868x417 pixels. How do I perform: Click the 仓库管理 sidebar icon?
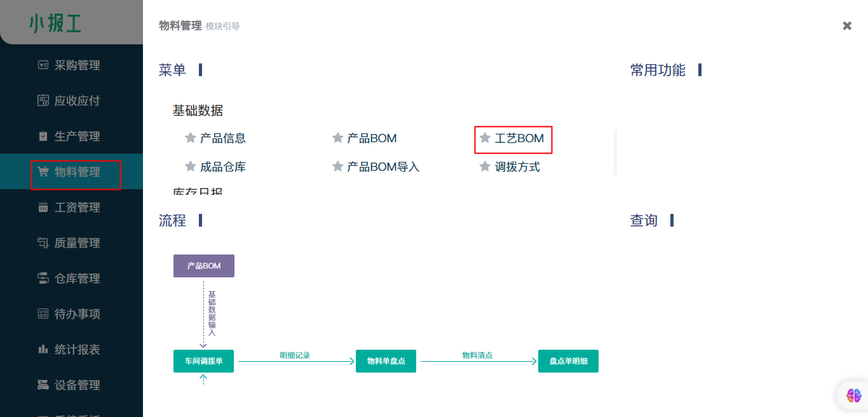43,278
